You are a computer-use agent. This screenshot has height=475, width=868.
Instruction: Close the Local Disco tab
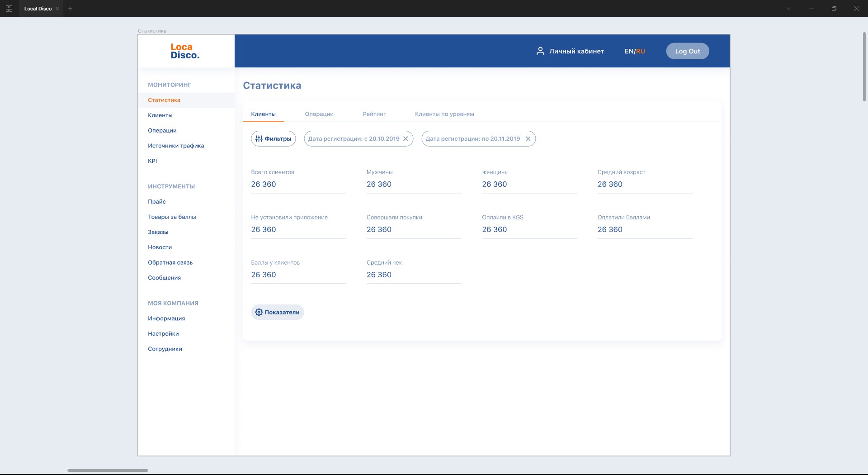(x=57, y=9)
